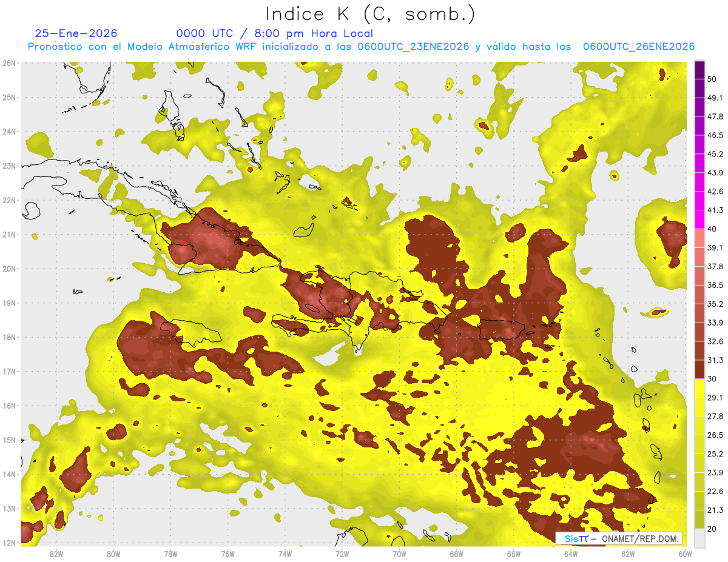The width and height of the screenshot is (728, 562).
Task: Click the colorbar value "26.5"
Action: tap(715, 435)
